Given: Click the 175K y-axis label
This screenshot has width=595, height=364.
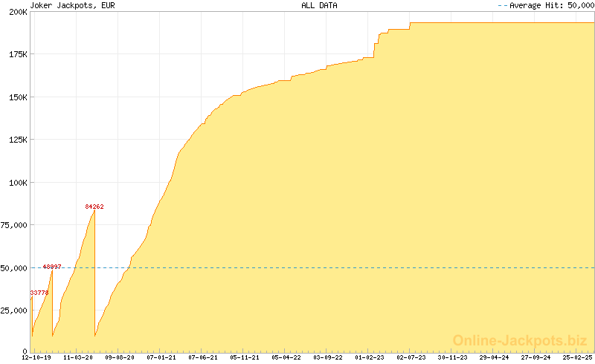Looking at the screenshot, I should pos(16,54).
